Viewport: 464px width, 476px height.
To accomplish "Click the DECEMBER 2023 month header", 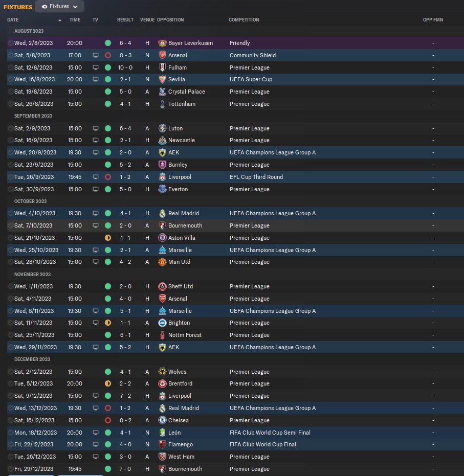I will 32,359.
